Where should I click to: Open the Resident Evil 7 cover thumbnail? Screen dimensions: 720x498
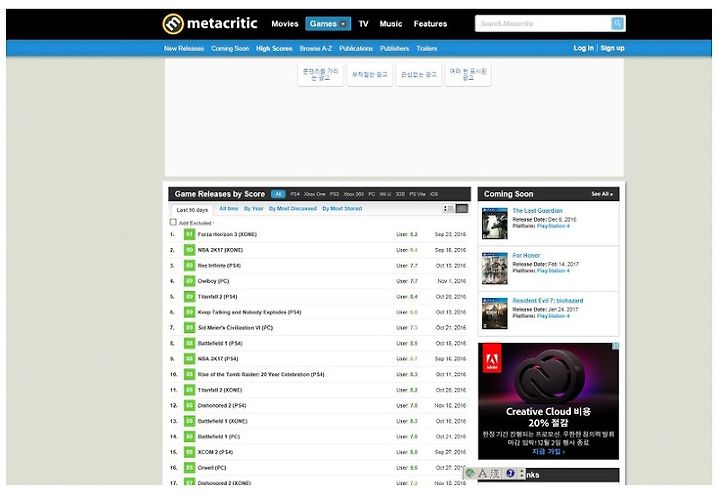coord(495,313)
